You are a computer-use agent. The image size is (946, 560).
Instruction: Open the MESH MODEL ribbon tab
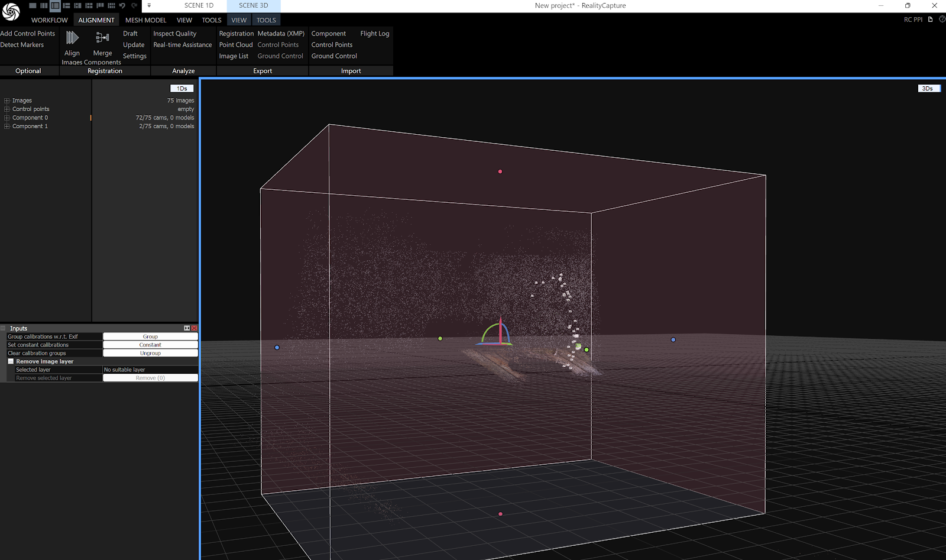145,20
